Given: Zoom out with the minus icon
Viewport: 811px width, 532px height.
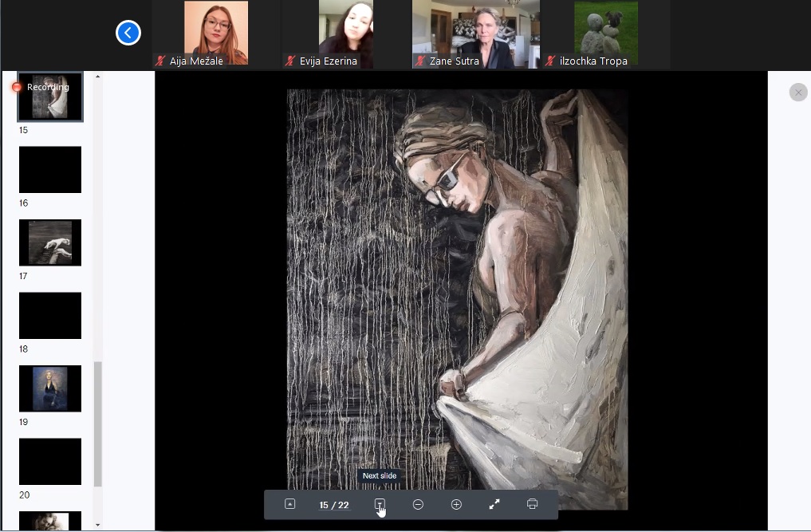Looking at the screenshot, I should click(x=418, y=504).
